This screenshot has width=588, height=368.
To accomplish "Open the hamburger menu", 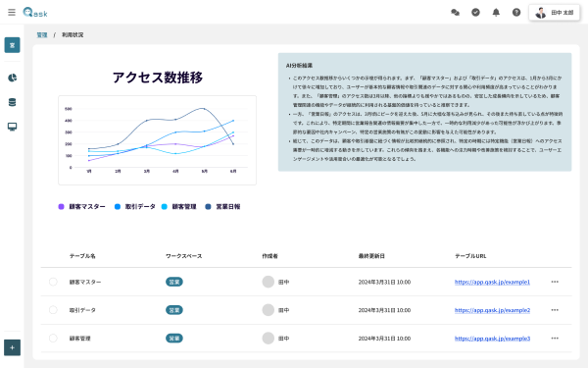I will [x=12, y=13].
